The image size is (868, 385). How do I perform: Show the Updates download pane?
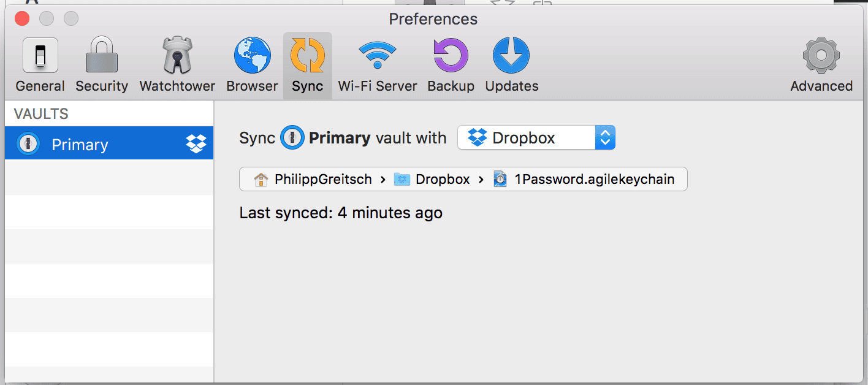point(511,56)
